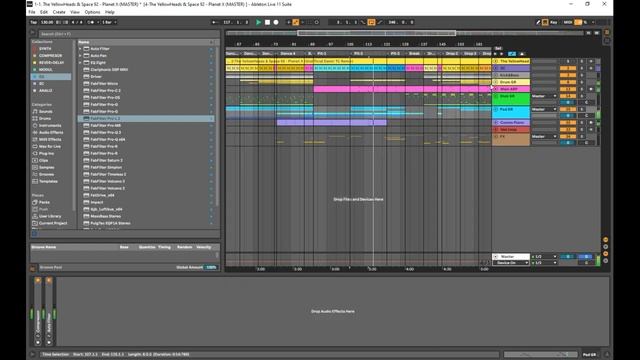Open the Edit menu
The image size is (640, 360).
click(x=44, y=12)
